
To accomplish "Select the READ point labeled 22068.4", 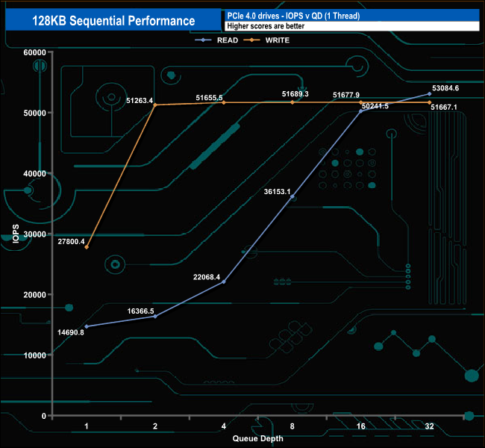I will (x=224, y=281).
